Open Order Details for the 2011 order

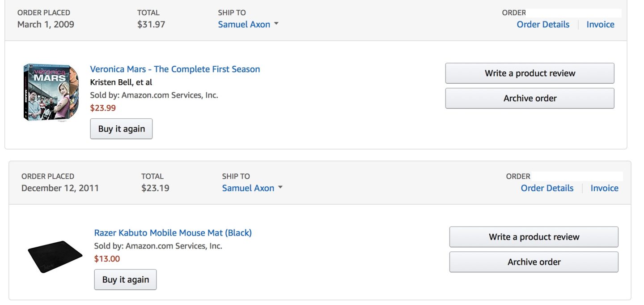pos(547,188)
